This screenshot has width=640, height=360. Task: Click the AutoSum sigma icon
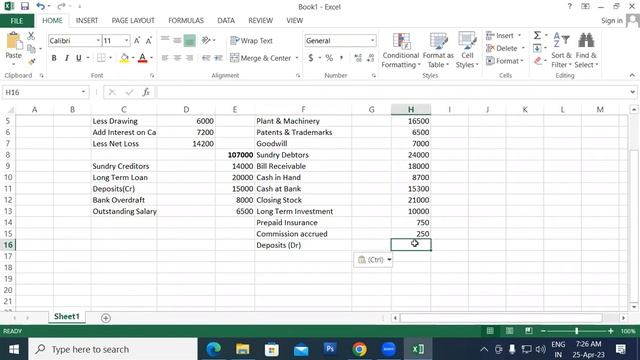(538, 36)
